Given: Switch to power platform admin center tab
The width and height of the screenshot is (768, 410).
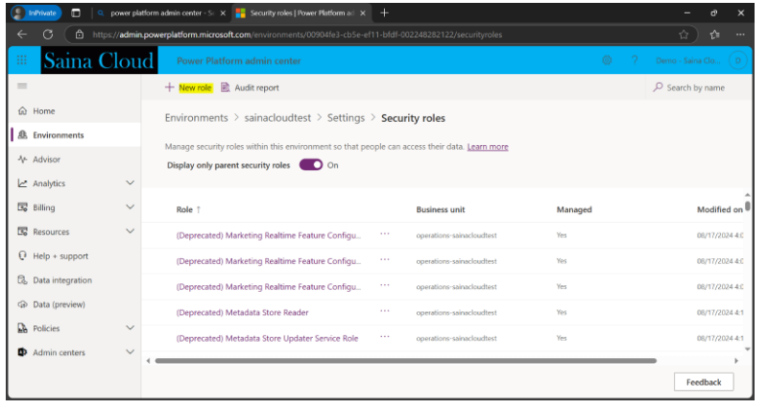Looking at the screenshot, I should click(x=162, y=13).
